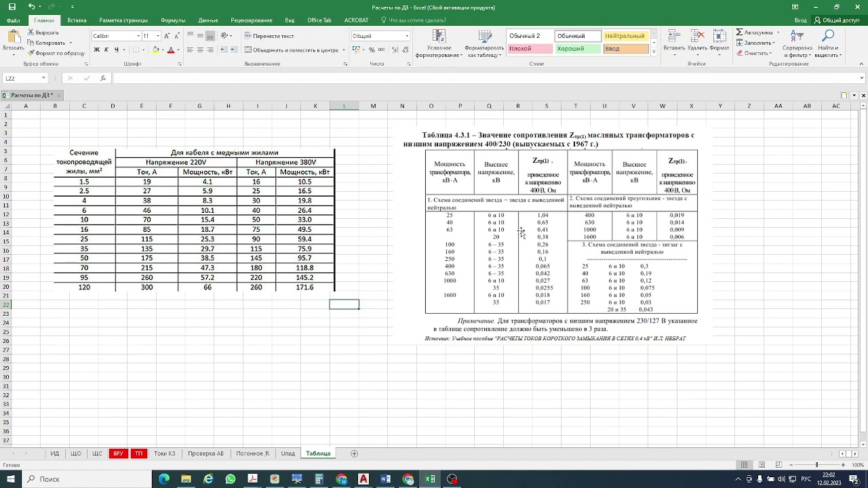Add a new sheet with the plus icon

point(354,453)
